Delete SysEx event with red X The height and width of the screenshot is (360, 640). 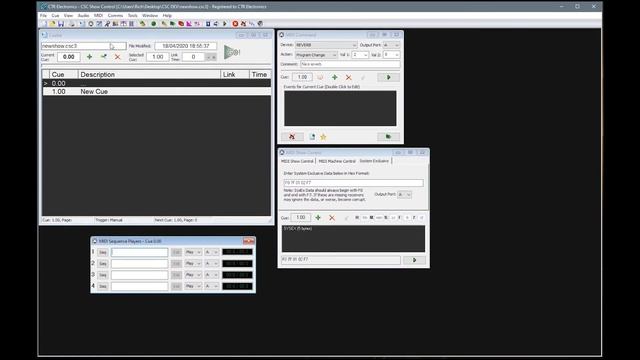coord(332,218)
